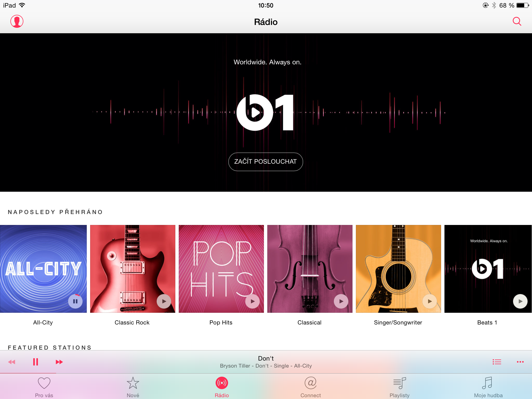Open the Up Next list icon
The width and height of the screenshot is (532, 399).
[x=497, y=362]
